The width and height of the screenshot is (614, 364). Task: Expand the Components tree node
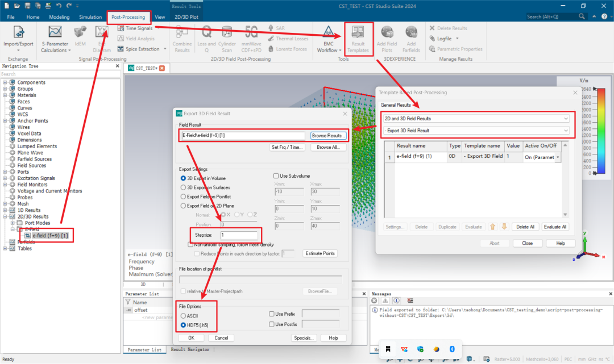[x=5, y=82]
